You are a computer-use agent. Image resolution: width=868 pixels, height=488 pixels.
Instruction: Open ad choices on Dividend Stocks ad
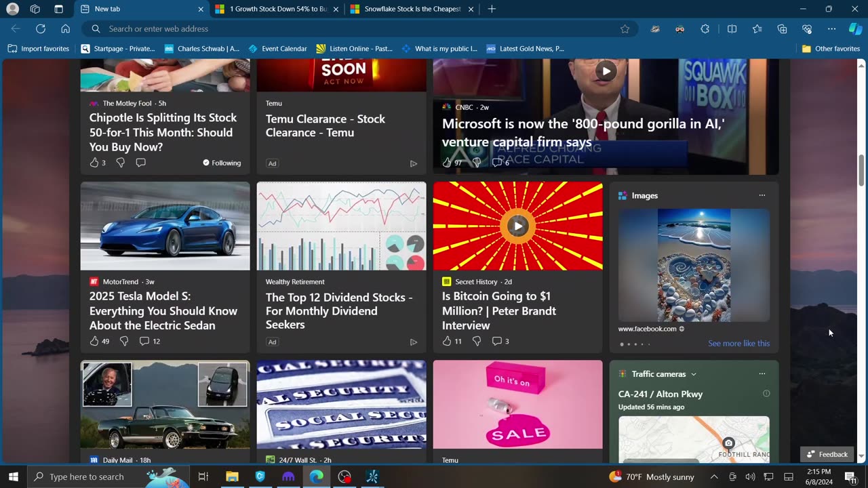pyautogui.click(x=413, y=342)
